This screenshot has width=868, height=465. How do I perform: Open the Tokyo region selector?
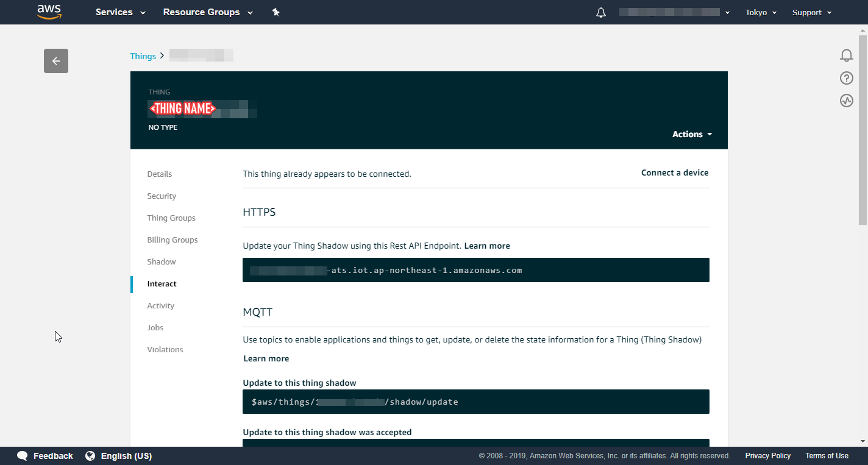coord(761,12)
